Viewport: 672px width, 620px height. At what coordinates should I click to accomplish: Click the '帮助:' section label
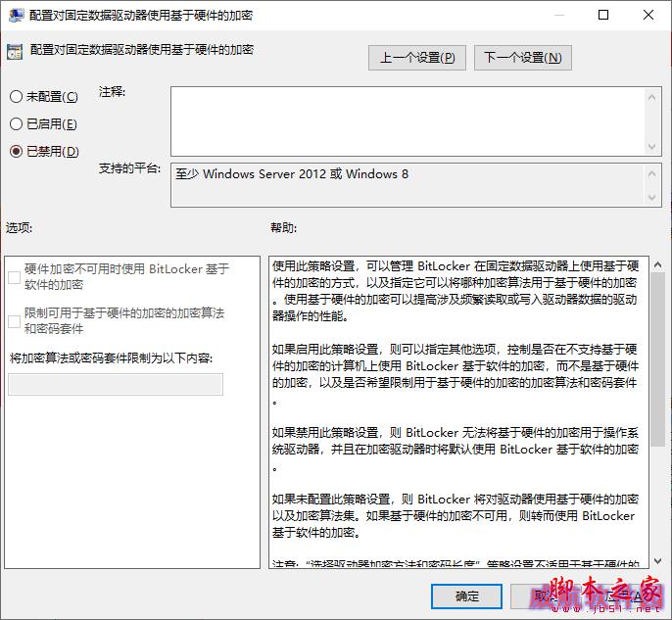283,227
